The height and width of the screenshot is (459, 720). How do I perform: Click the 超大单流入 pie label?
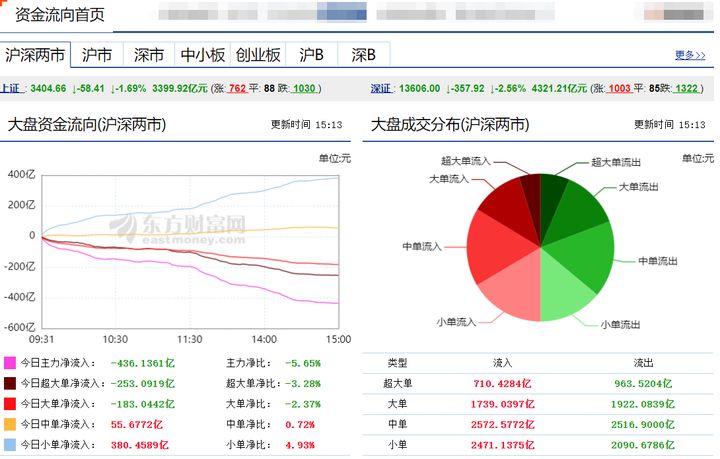point(466,161)
